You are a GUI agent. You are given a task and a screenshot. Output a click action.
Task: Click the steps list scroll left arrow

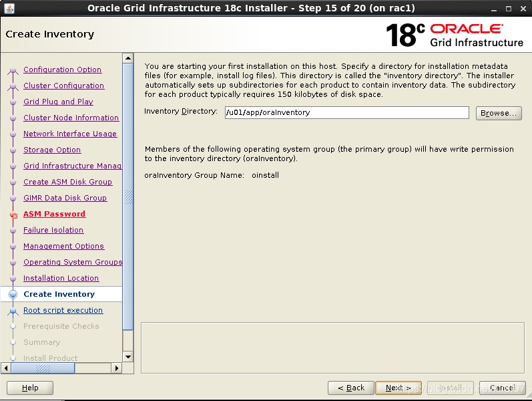(6, 368)
